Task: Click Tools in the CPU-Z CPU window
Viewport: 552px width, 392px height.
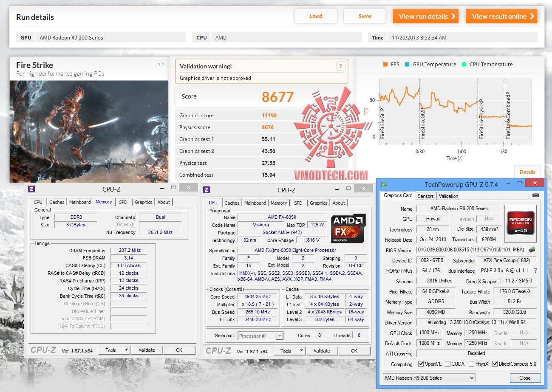Action: coord(286,351)
